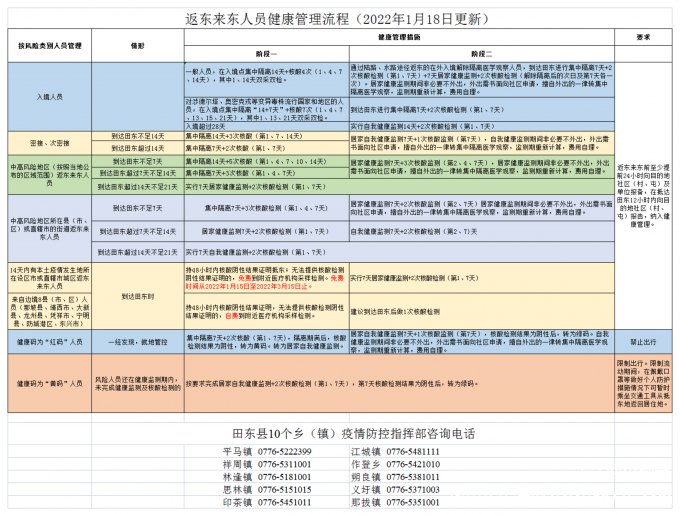Click the 一经发现，就地管控 cell
Viewport: 680px width, 516px height.
coord(138,340)
